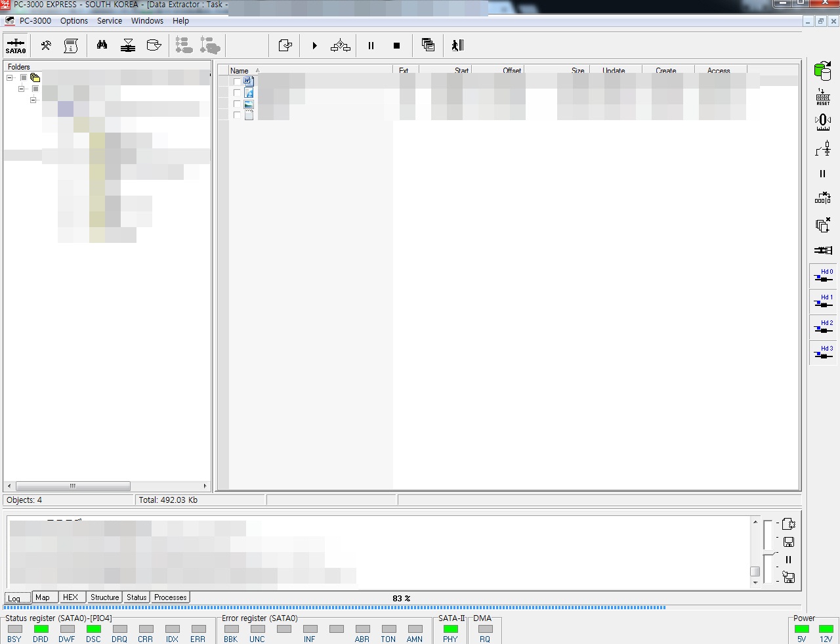Click the pause icon in right sidebar

(823, 174)
